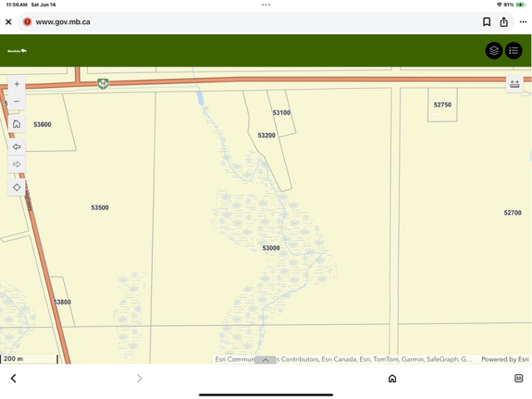Share the current page
The width and height of the screenshot is (532, 399).
click(x=504, y=22)
